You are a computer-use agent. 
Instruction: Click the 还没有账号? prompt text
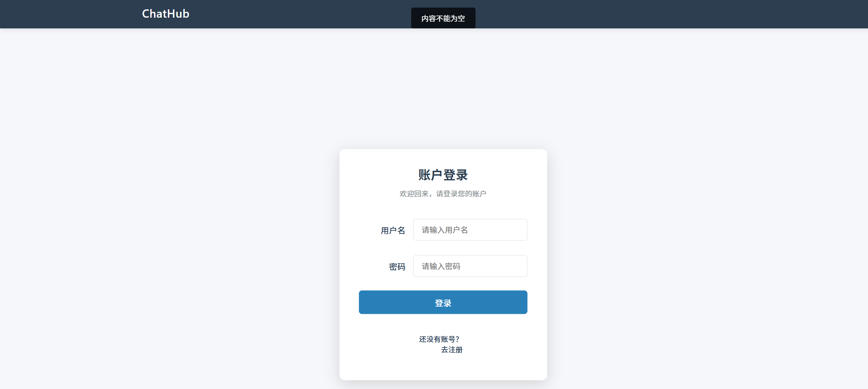pos(439,339)
